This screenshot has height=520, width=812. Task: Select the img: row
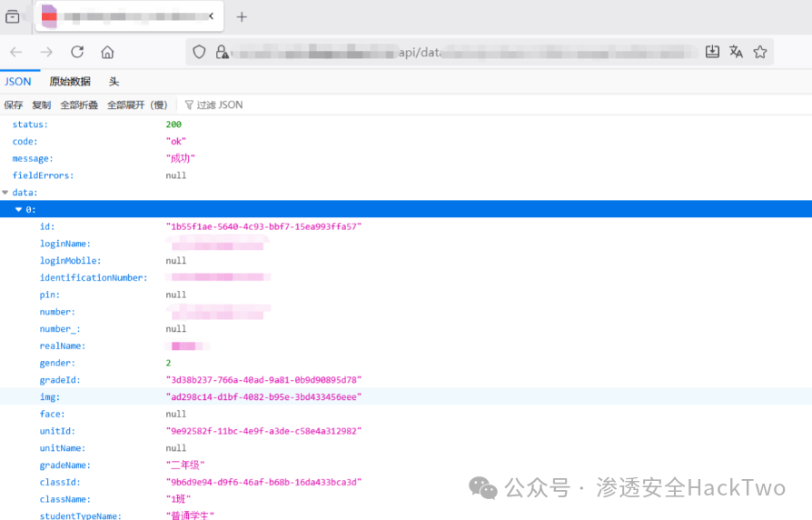[x=406, y=397]
